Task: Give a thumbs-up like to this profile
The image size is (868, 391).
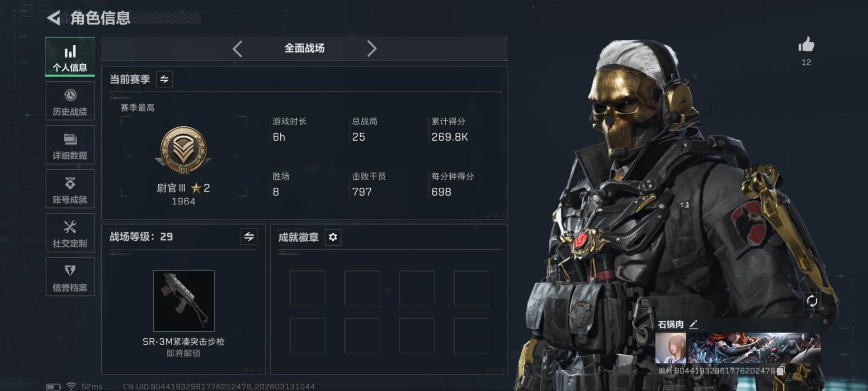Action: 806,45
